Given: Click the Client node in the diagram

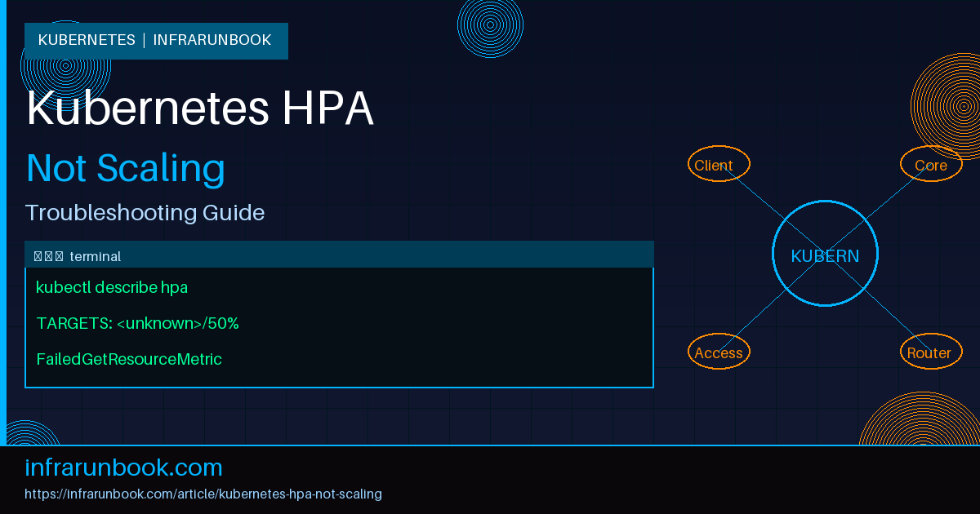Looking at the screenshot, I should point(718,164).
